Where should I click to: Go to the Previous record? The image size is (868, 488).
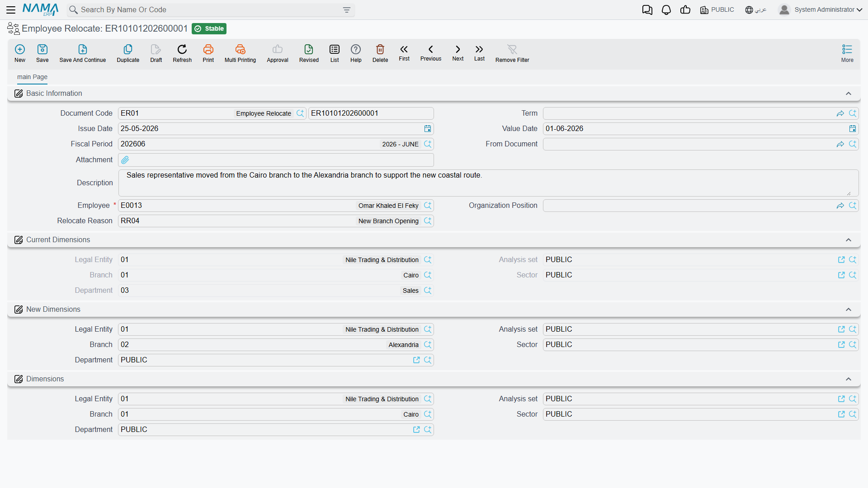click(x=431, y=53)
